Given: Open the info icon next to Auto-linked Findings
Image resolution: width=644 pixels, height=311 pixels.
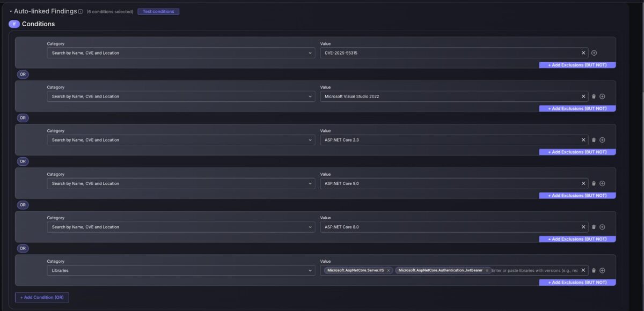Looking at the screenshot, I should pos(80,11).
